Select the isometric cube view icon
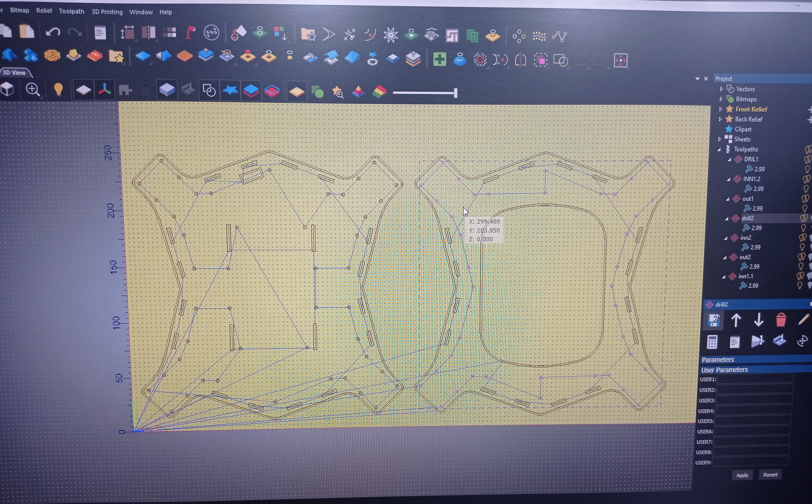812x504 pixels. click(7, 89)
